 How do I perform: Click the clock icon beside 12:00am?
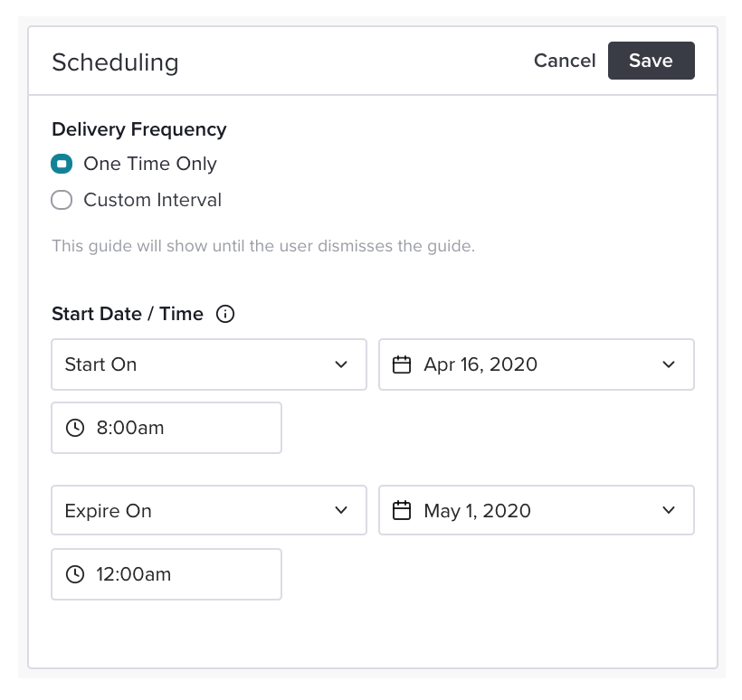[75, 574]
